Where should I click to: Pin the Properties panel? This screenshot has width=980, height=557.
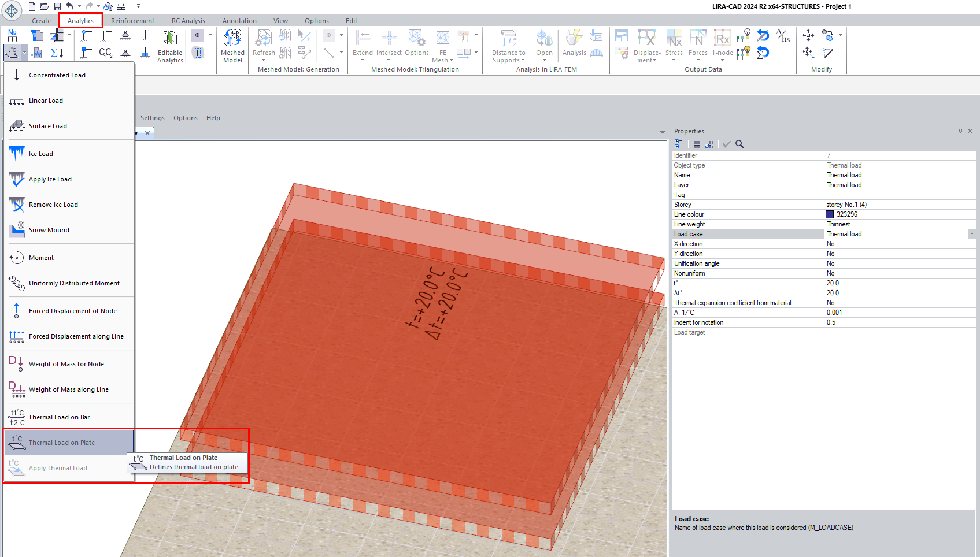(960, 131)
